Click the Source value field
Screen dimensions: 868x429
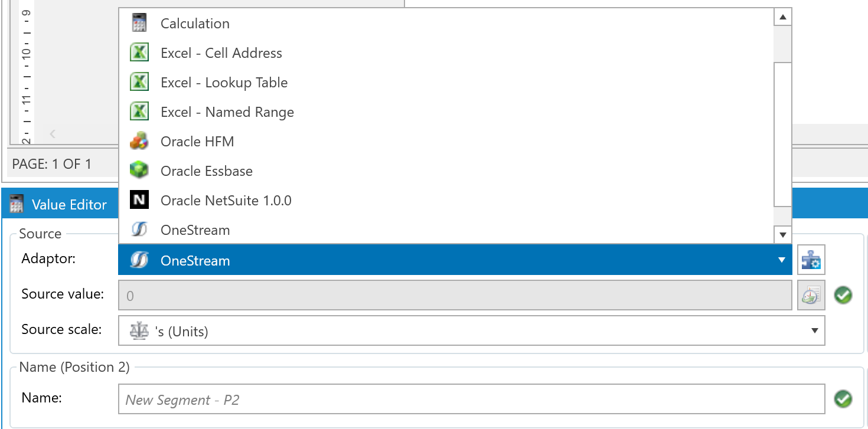(x=455, y=296)
